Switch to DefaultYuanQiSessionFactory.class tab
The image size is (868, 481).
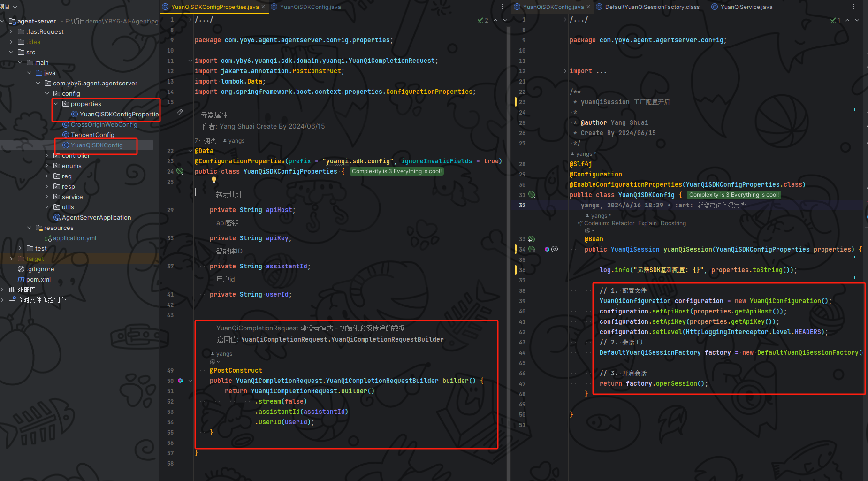647,7
